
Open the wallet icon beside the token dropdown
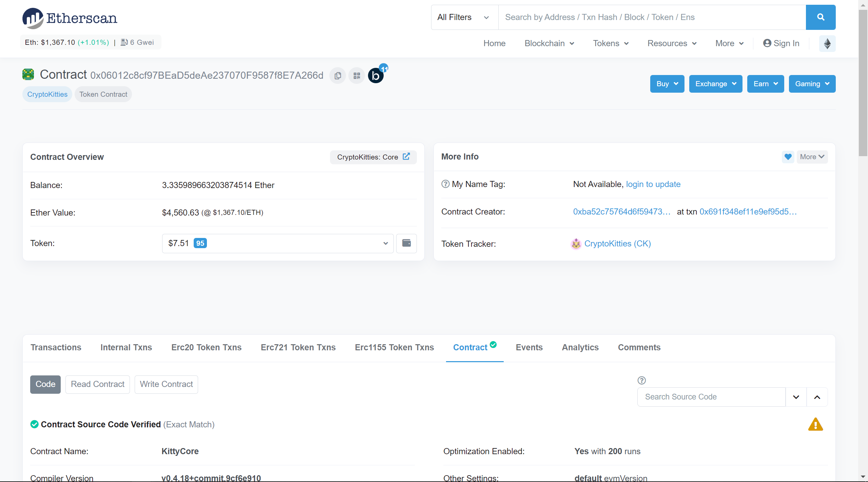pyautogui.click(x=406, y=243)
